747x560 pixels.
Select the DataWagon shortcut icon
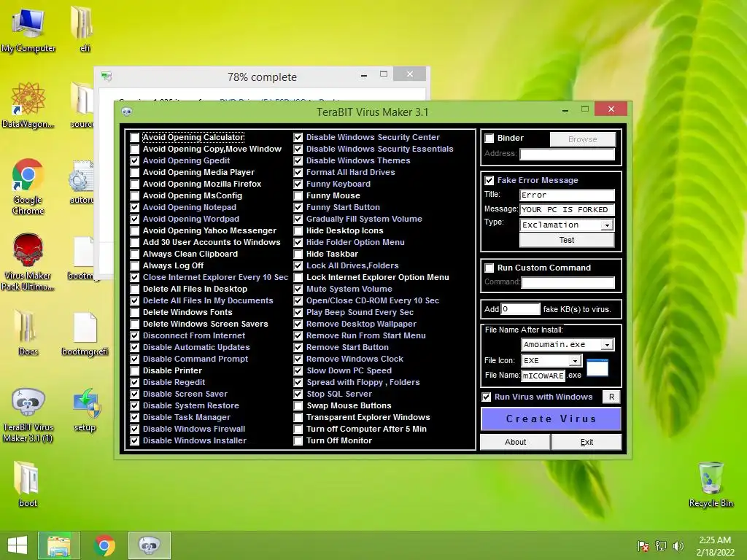(x=28, y=105)
